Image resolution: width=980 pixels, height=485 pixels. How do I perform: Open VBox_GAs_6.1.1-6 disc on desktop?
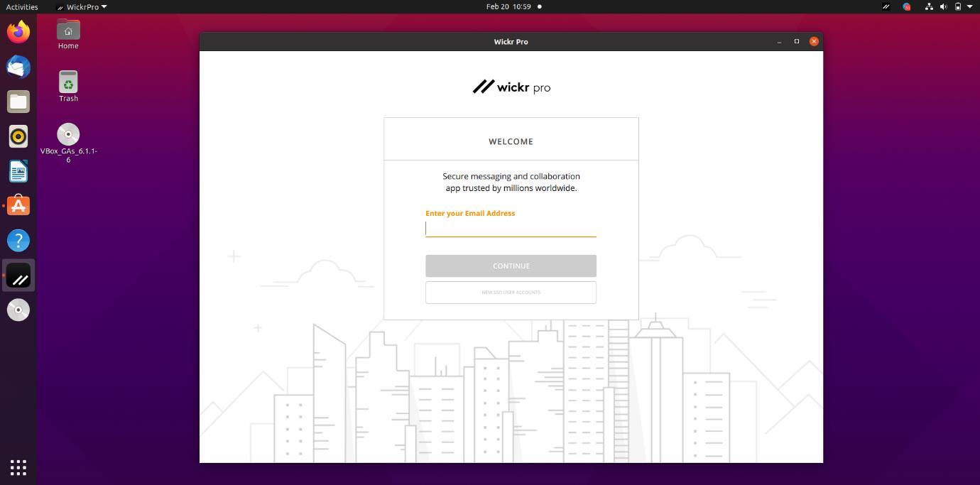(x=68, y=143)
